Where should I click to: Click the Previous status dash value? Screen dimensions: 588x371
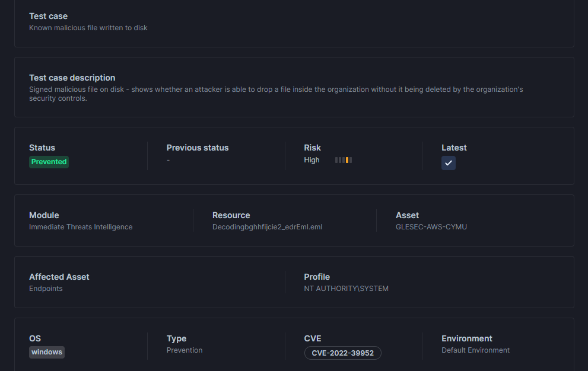(169, 160)
